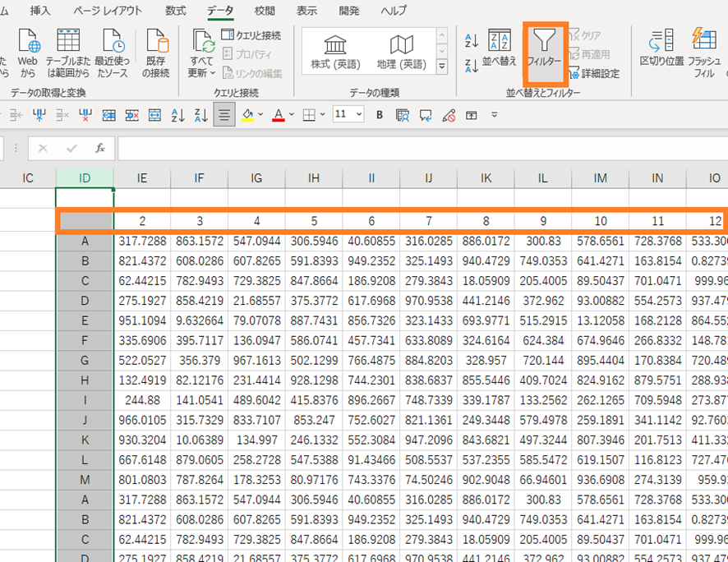Click the yellow fill color swatch
The width and height of the screenshot is (728, 562).
247,115
